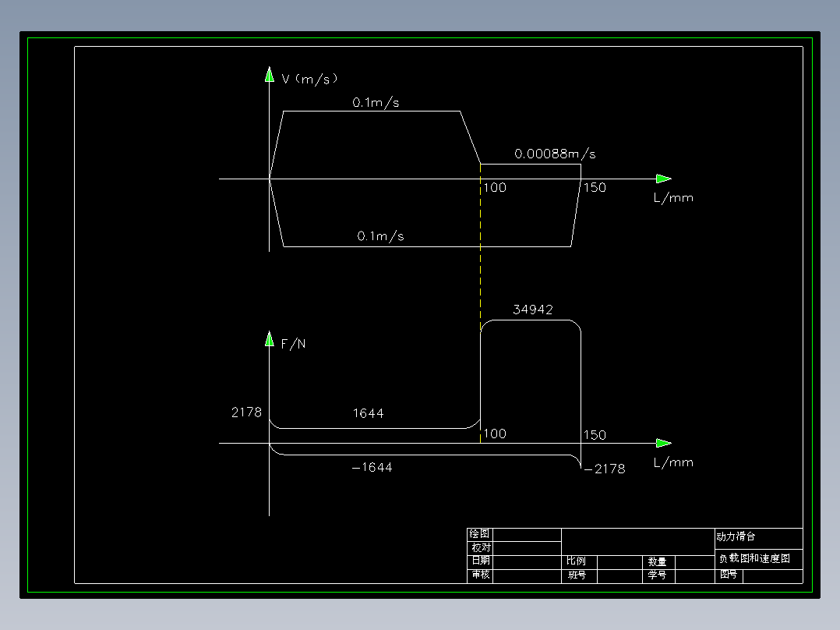Click the -1644 return force label
Screen dimensions: 840x630
coord(372,468)
